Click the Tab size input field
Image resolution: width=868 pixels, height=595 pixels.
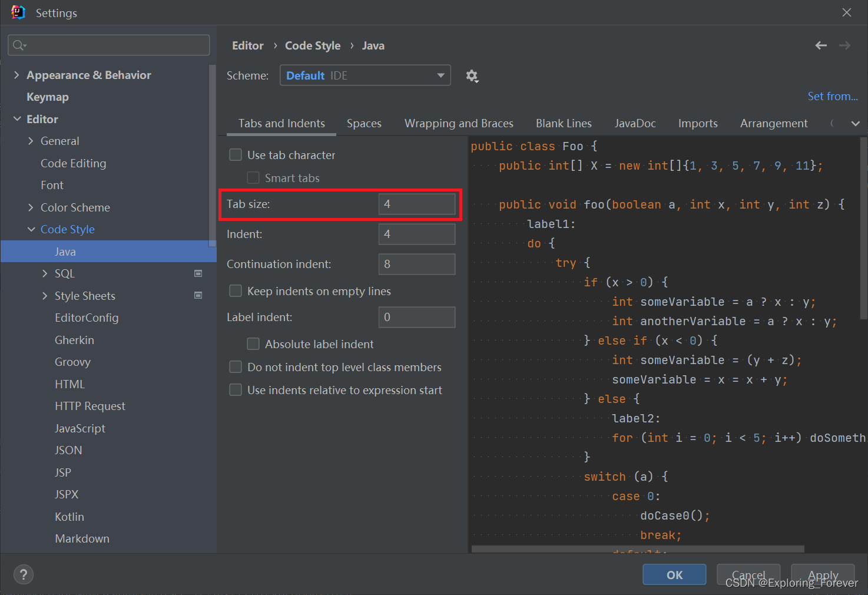(417, 204)
